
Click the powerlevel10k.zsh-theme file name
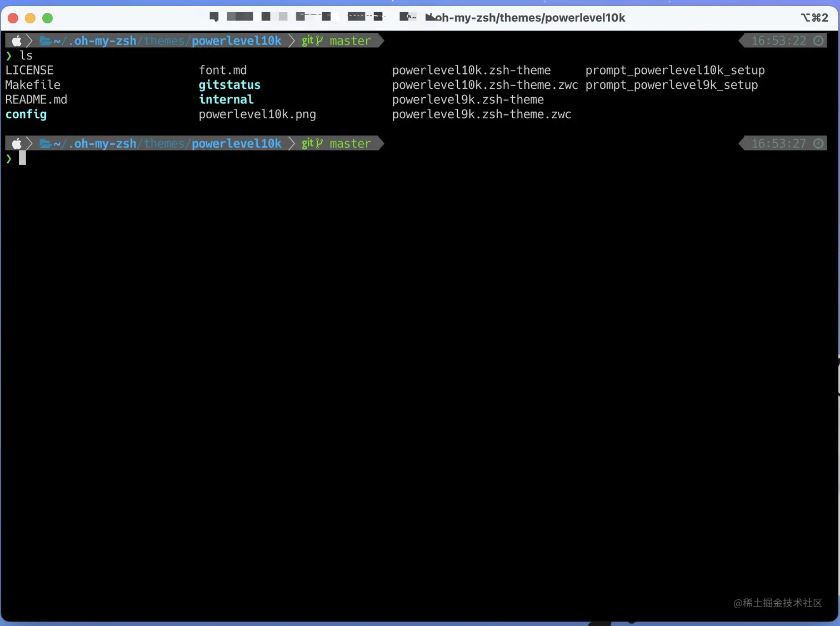coord(472,70)
